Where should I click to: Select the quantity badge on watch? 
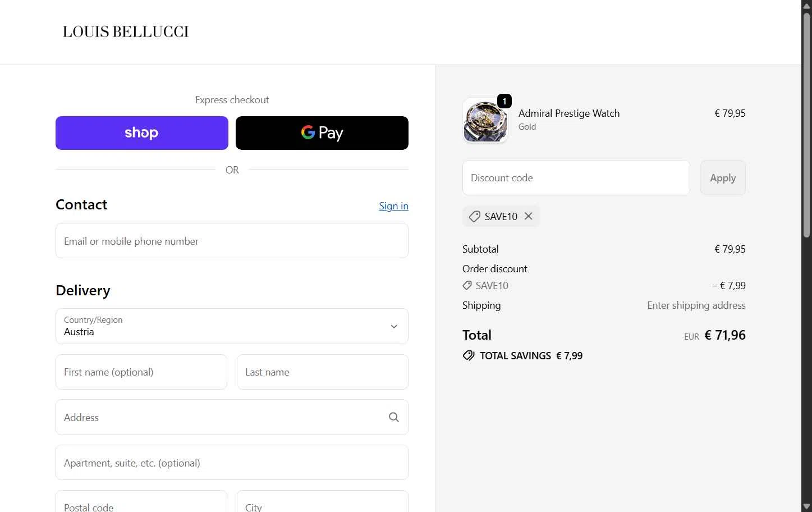[x=504, y=101]
